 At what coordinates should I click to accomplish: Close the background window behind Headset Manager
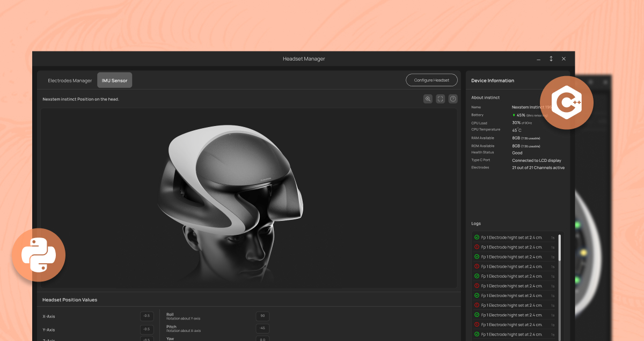point(605,82)
